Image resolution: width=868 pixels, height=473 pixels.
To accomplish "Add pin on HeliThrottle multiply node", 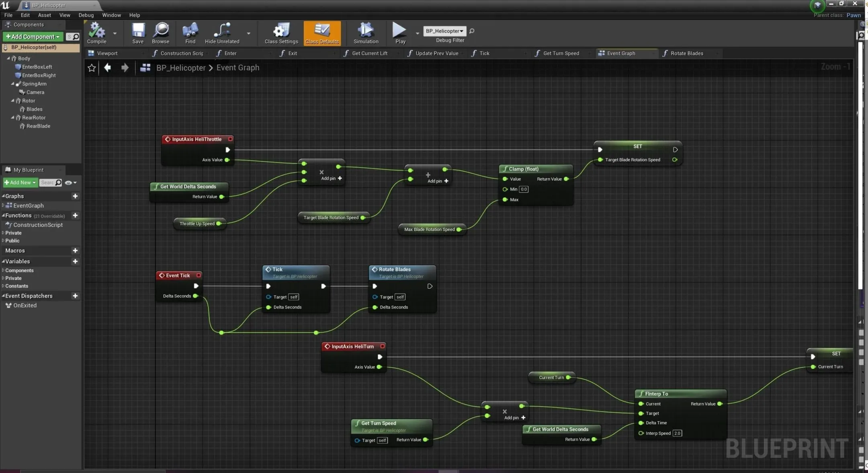I will [331, 178].
